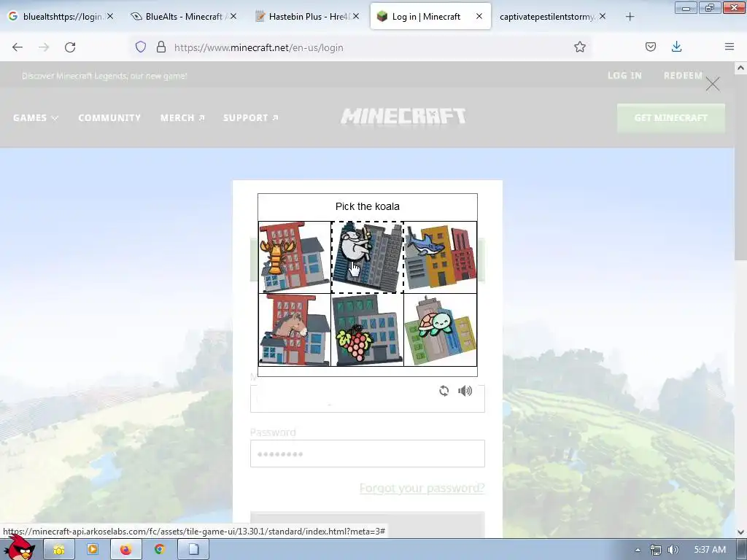Show hidden system tray icons
Image resolution: width=747 pixels, height=560 pixels.
(x=638, y=550)
